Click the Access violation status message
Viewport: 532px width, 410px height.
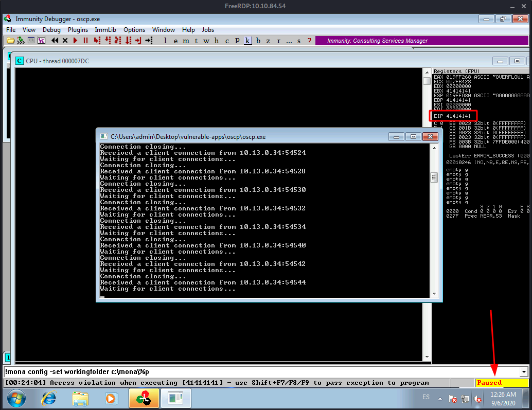point(217,383)
